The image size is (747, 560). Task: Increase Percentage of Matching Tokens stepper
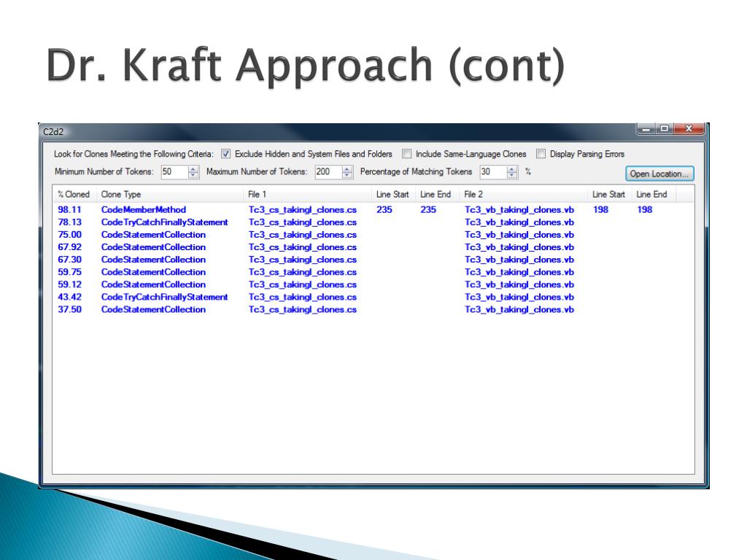coord(512,168)
